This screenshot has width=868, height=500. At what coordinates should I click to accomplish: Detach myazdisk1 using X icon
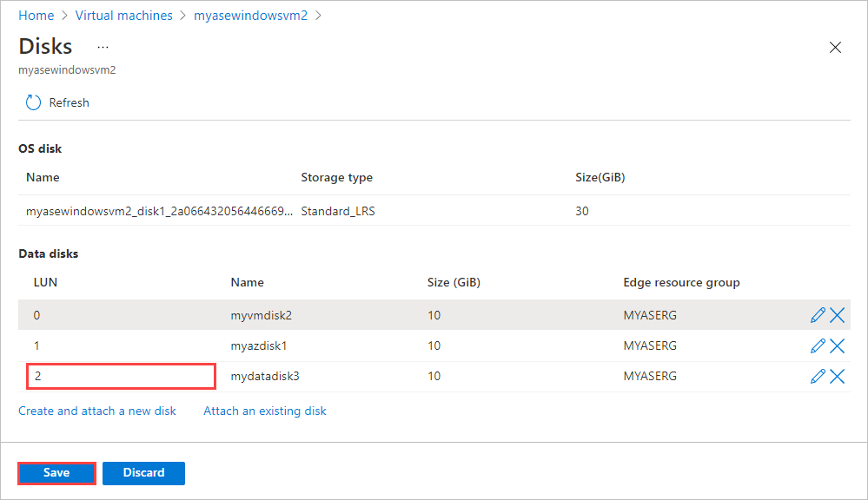click(x=837, y=345)
